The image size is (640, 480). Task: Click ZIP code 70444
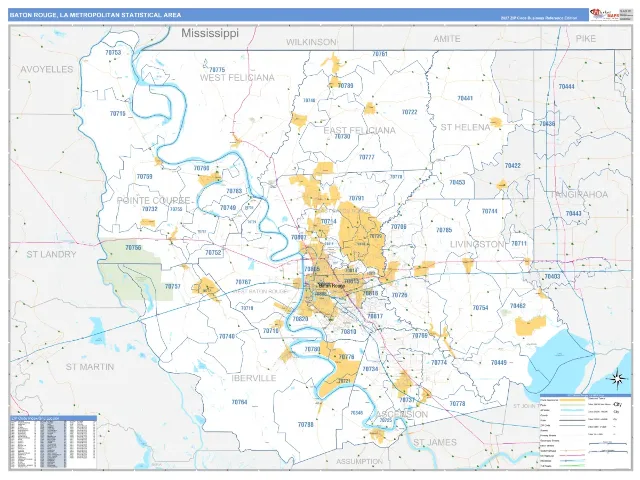[567, 87]
